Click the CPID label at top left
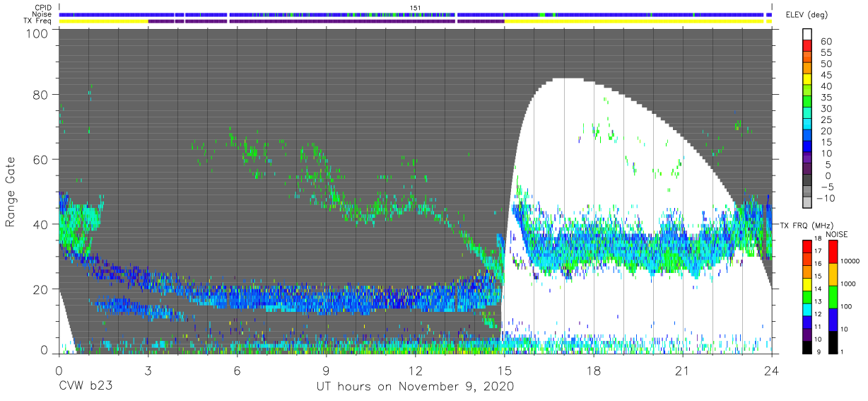Viewport: 868px width, 401px height. pos(42,8)
